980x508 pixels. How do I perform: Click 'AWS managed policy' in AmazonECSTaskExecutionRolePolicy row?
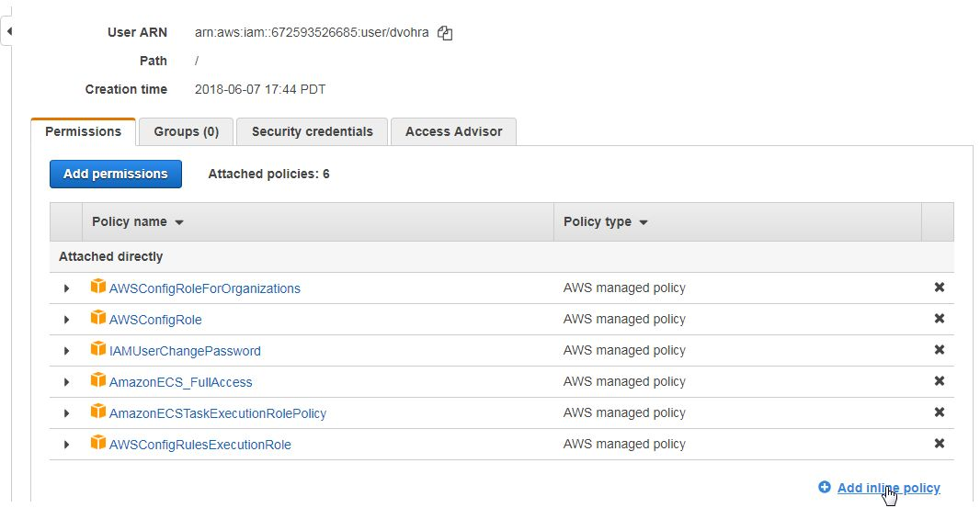[624, 413]
